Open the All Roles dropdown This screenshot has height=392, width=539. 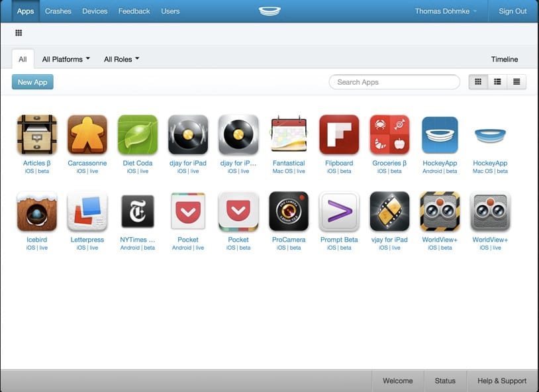pyautogui.click(x=122, y=59)
